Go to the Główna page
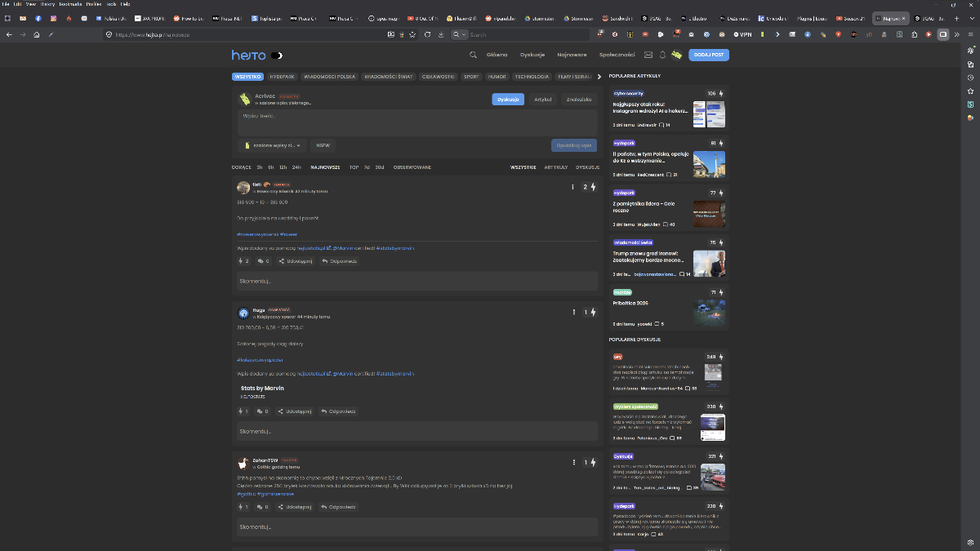The image size is (980, 551). tap(497, 55)
